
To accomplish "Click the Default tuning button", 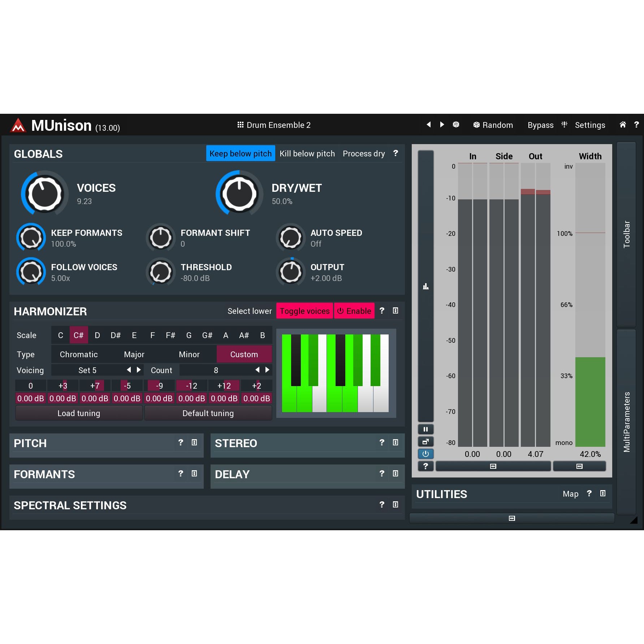I will [208, 413].
